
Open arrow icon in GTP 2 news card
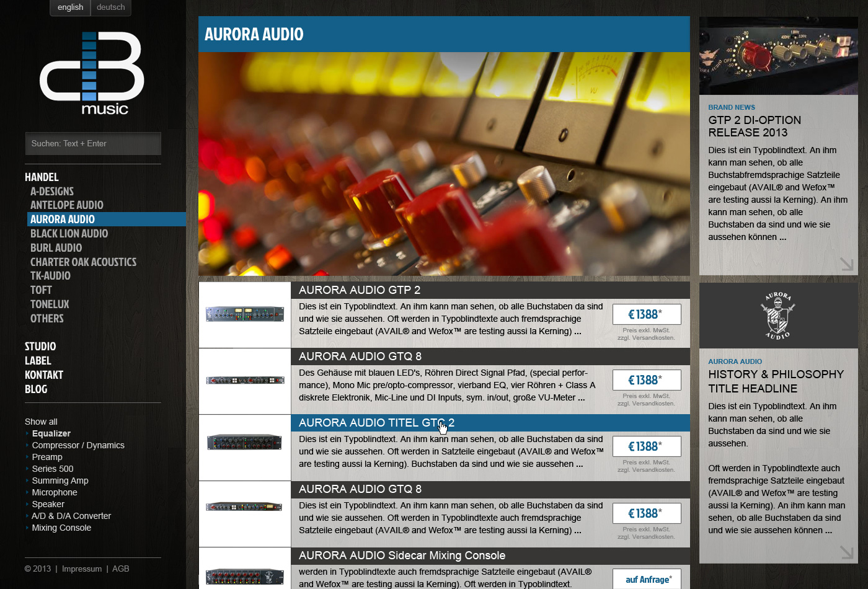(x=846, y=264)
